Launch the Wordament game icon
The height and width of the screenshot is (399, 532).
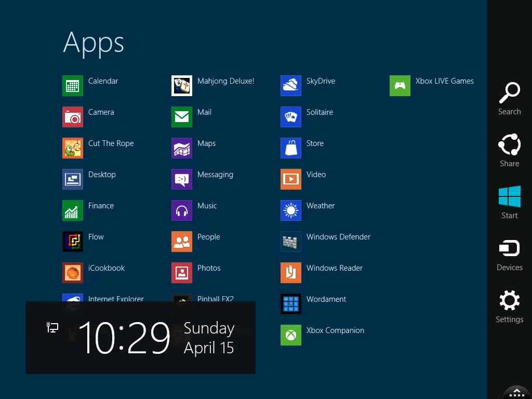pyautogui.click(x=291, y=304)
